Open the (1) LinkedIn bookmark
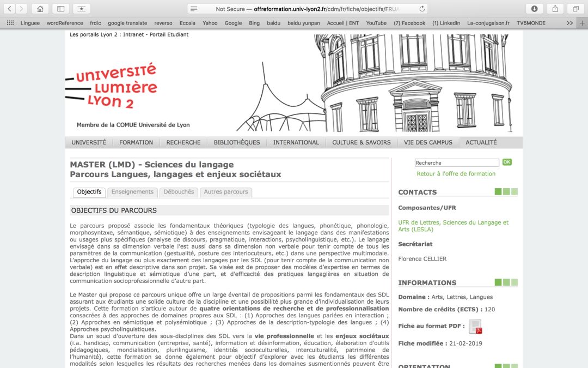Viewport: 588px width, 368px height. [446, 23]
